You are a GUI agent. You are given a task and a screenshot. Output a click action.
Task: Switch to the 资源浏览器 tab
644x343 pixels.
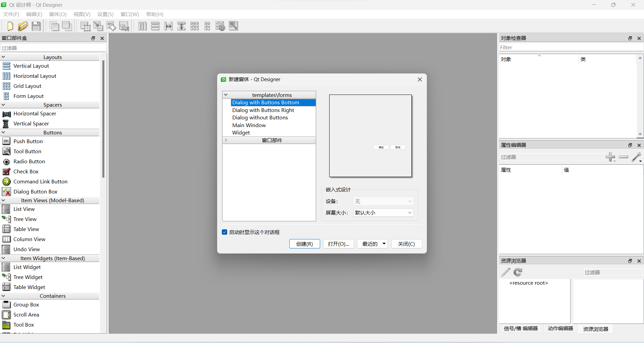coord(596,329)
